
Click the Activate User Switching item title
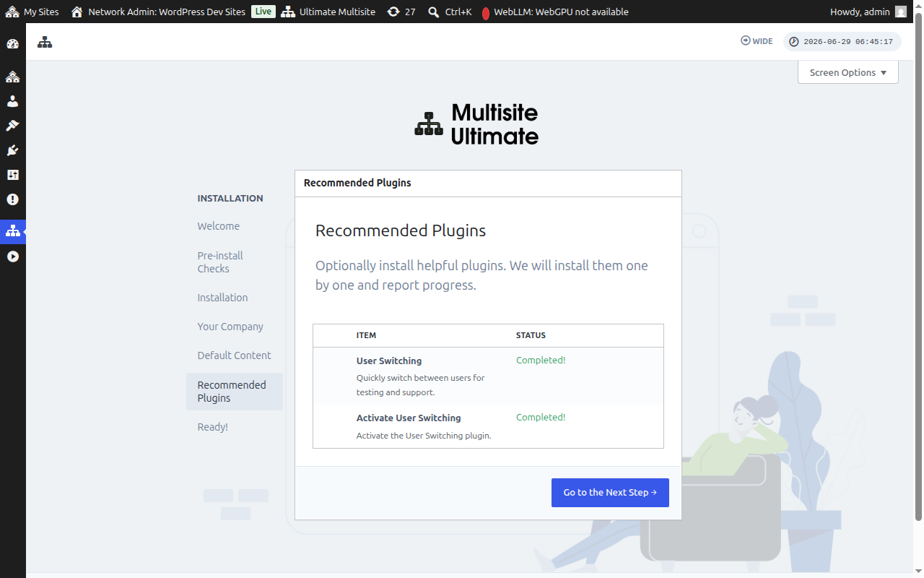[x=409, y=418]
